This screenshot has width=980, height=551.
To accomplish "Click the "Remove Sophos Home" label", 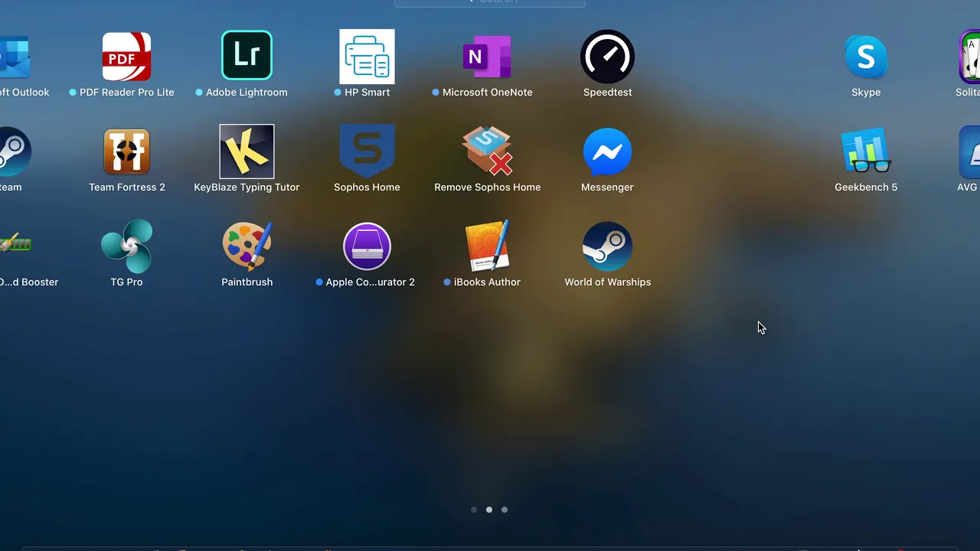I will pyautogui.click(x=487, y=187).
